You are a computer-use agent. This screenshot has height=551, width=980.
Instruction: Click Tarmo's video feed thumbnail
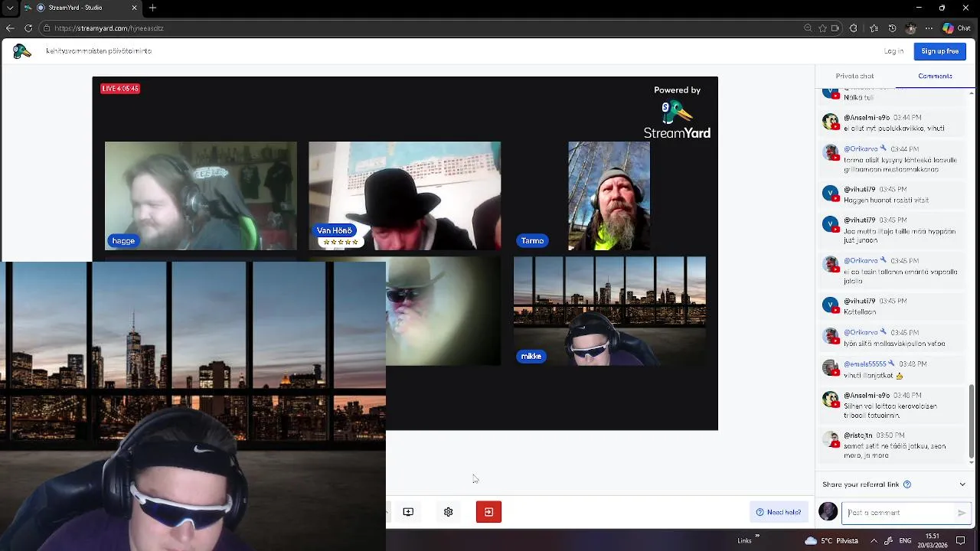point(609,196)
